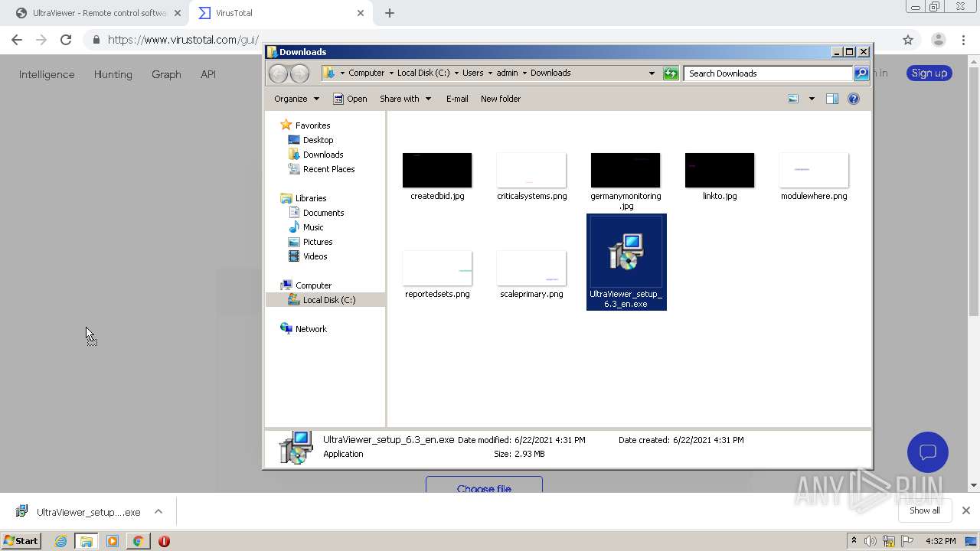980x551 pixels.
Task: Expand the view options dropdown arrow
Action: pos(812,99)
